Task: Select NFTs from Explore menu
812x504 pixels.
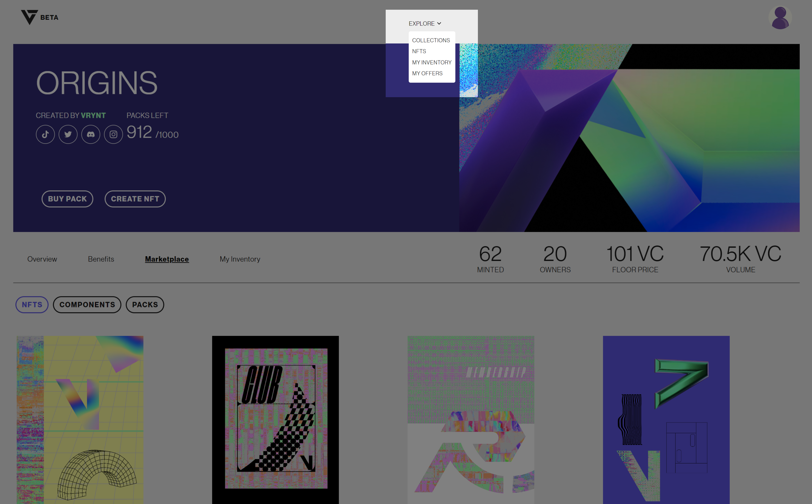Action: point(419,51)
